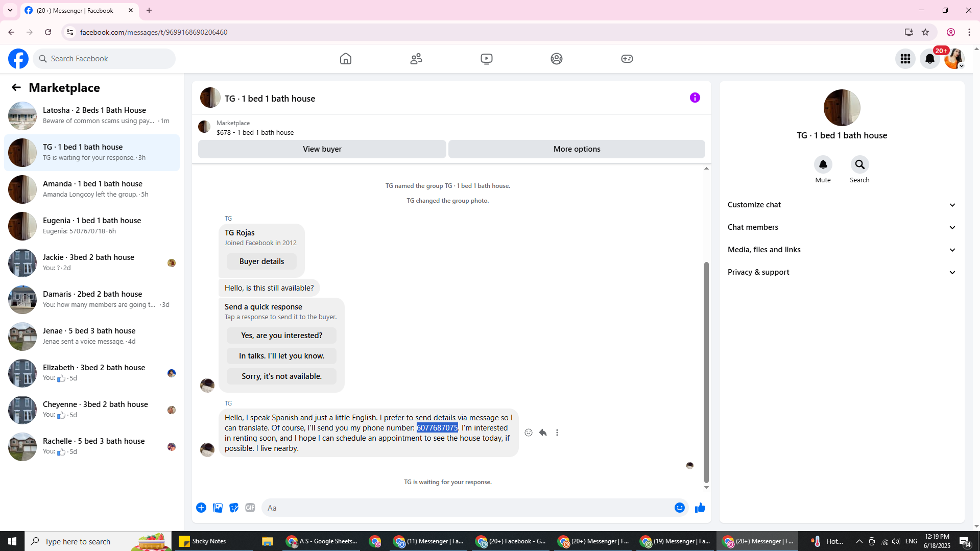Image resolution: width=980 pixels, height=551 pixels.
Task: Choose a sticker
Action: tap(234, 508)
